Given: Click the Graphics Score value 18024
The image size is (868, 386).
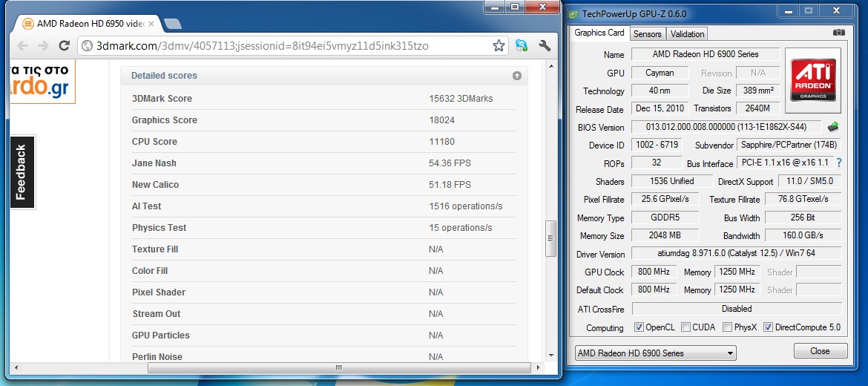Looking at the screenshot, I should [x=441, y=120].
